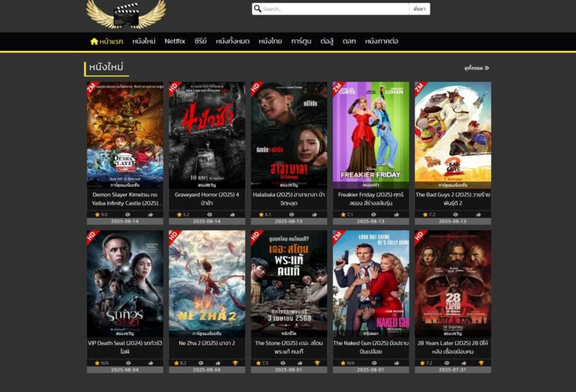
Task: Click the หนังใหม่ section heading
Action: (x=106, y=67)
